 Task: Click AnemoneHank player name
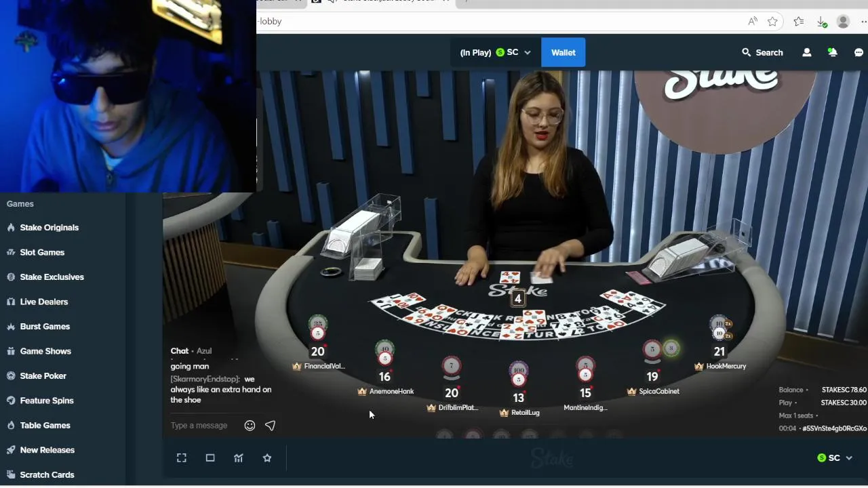[x=391, y=392]
